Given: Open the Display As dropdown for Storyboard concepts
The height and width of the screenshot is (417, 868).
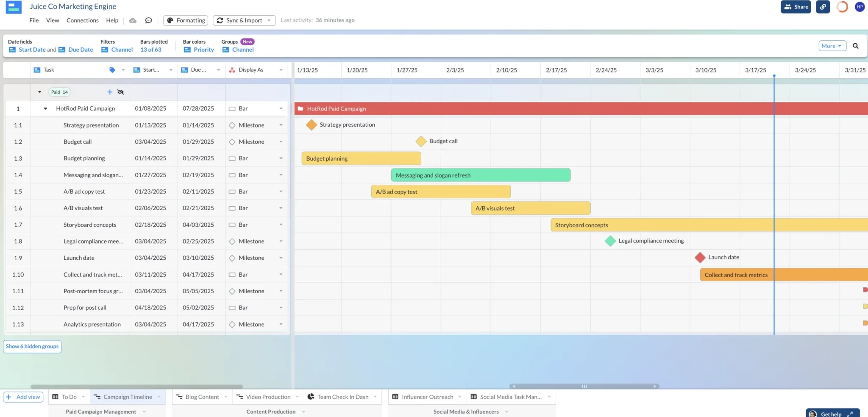Looking at the screenshot, I should [x=281, y=225].
